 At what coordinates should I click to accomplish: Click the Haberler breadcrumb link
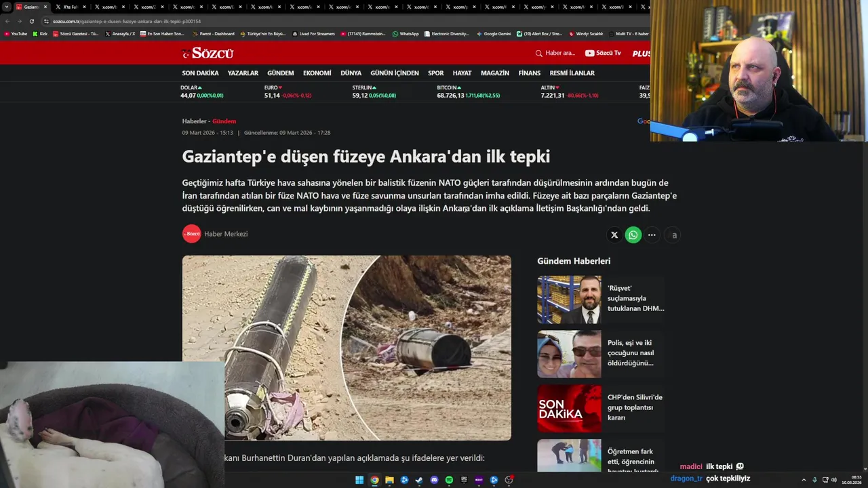click(194, 121)
